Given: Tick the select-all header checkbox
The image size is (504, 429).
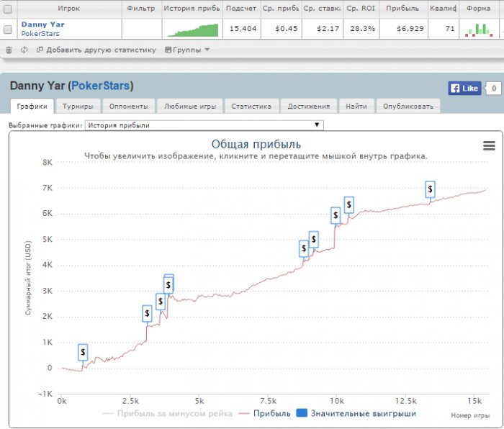Looking at the screenshot, I should [8, 9].
